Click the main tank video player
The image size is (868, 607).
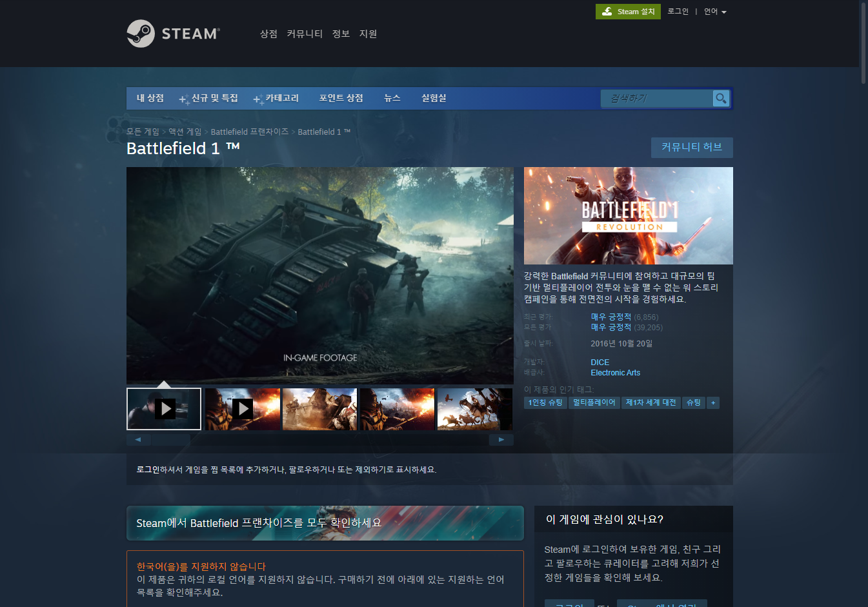coord(320,275)
